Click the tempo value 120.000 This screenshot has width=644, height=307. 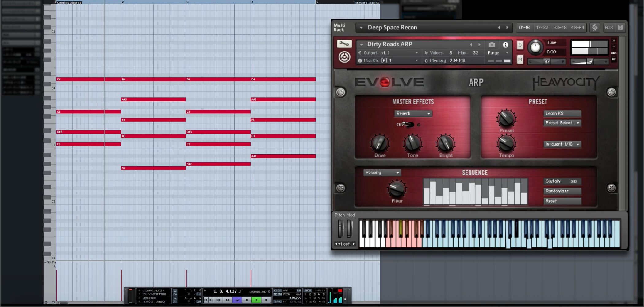pos(295,298)
